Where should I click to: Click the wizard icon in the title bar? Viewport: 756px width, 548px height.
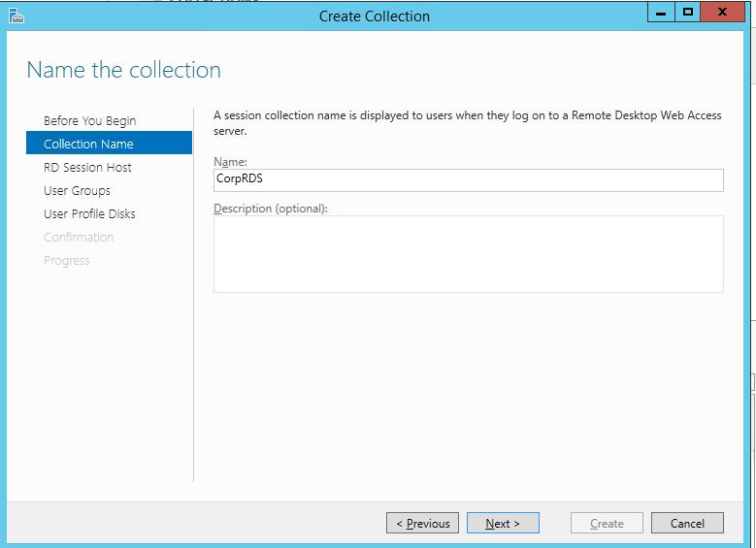click(x=16, y=16)
